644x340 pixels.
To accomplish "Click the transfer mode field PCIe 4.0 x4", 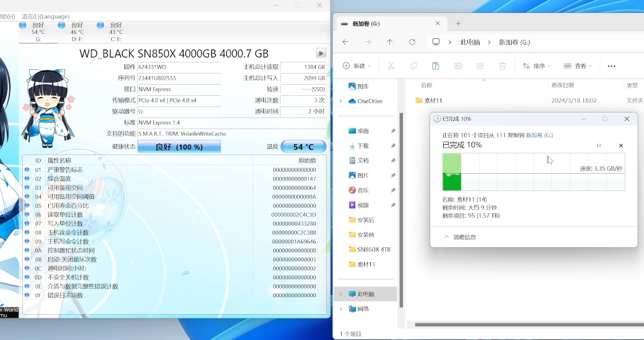I will coord(179,100).
